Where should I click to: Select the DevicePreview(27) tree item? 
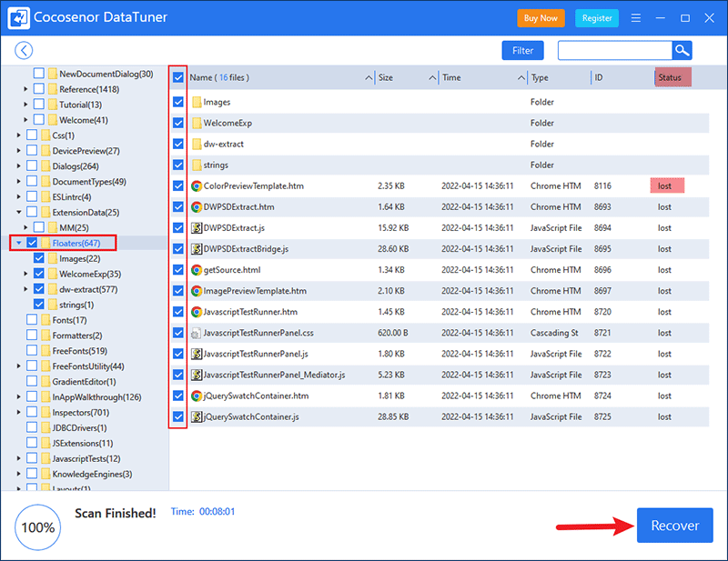click(86, 151)
